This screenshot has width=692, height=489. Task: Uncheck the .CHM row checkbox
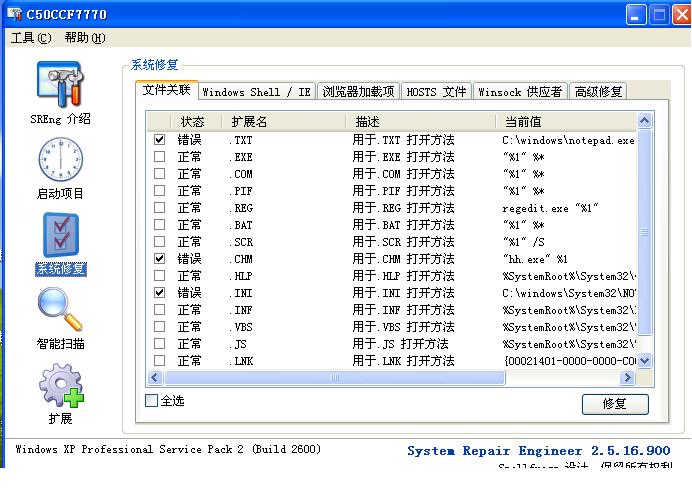[x=159, y=259]
